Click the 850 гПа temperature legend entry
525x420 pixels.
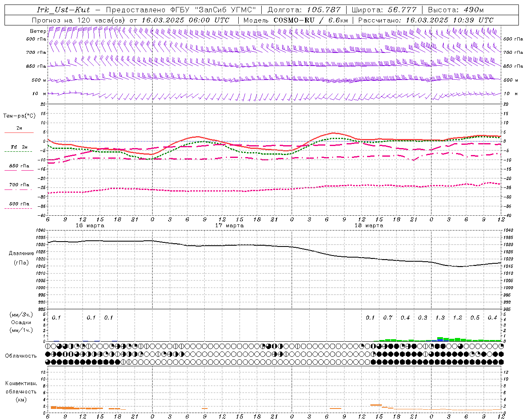[x=19, y=166]
